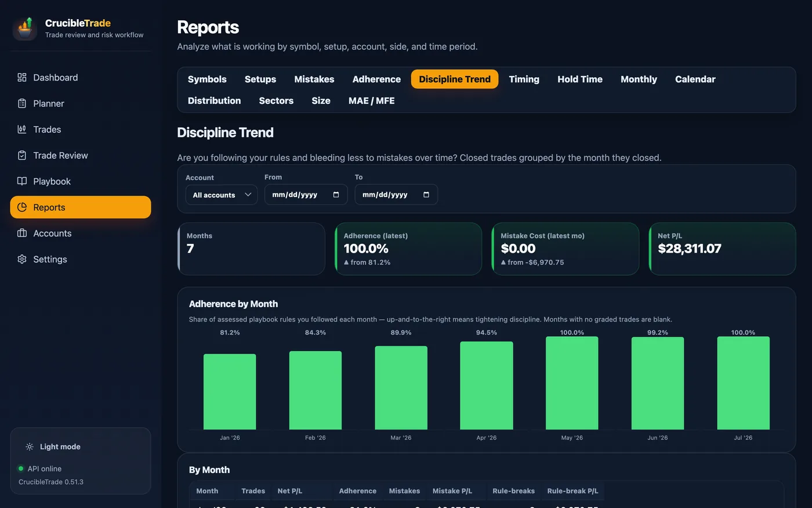Viewport: 812px width, 508px height.
Task: Switch to the Timing tab
Action: pos(524,79)
